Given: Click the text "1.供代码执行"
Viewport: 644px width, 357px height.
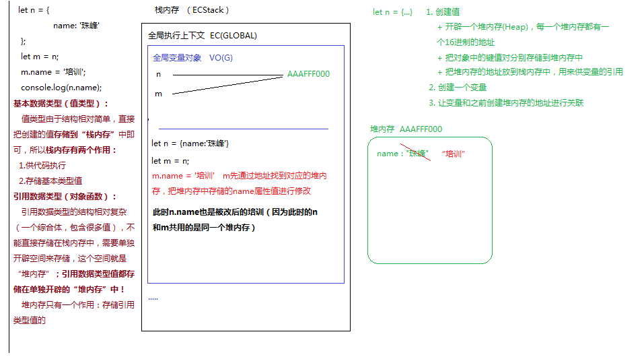Looking at the screenshot, I should pos(42,165).
